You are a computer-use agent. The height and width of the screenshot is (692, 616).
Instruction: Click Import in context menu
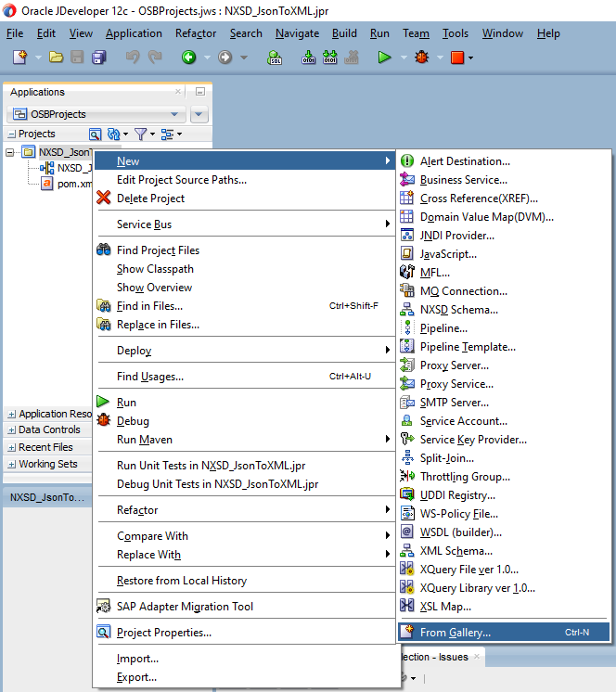[x=245, y=659]
